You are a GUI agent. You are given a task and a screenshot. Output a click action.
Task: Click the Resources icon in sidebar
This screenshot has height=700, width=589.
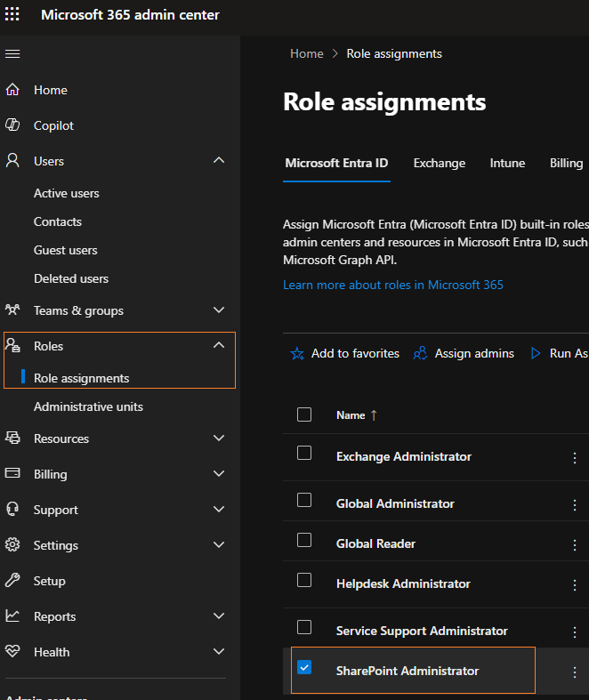[12, 438]
